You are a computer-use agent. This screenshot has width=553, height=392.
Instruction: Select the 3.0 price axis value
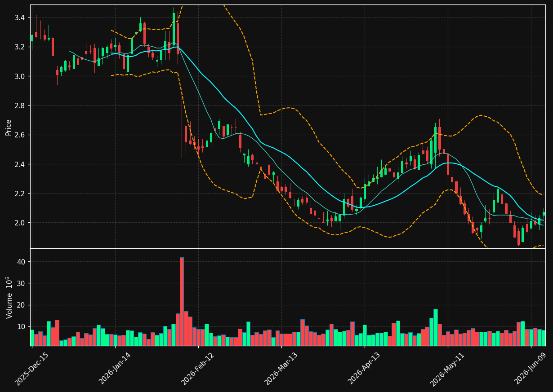(x=19, y=76)
